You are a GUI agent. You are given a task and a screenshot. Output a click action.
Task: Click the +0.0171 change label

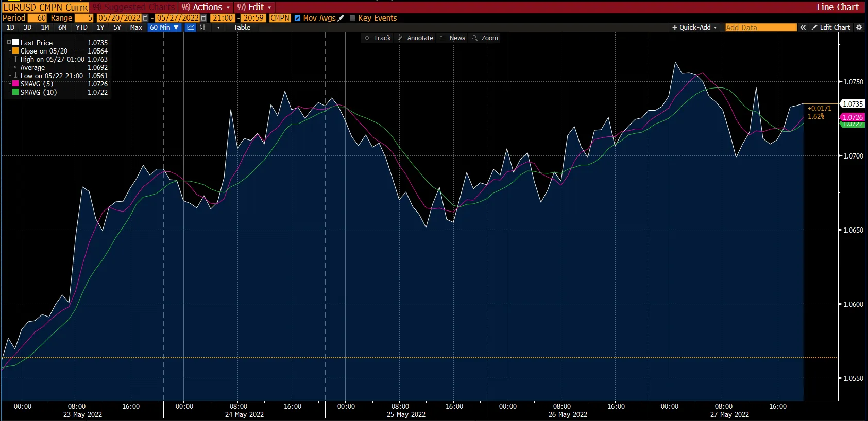coord(820,108)
